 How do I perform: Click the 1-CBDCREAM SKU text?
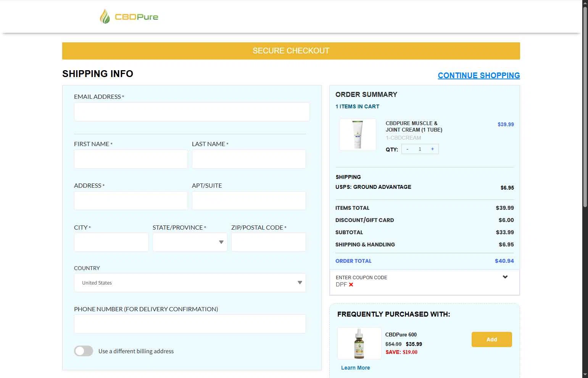(x=403, y=138)
